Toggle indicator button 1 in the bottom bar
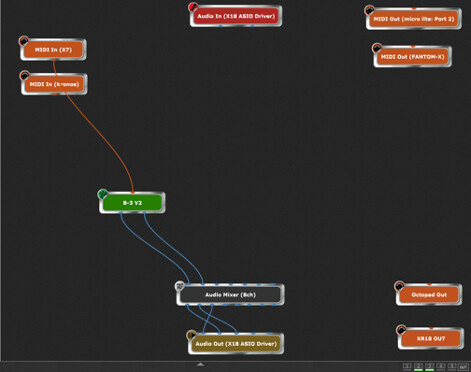Screen dimensions: 471x372 (407, 367)
